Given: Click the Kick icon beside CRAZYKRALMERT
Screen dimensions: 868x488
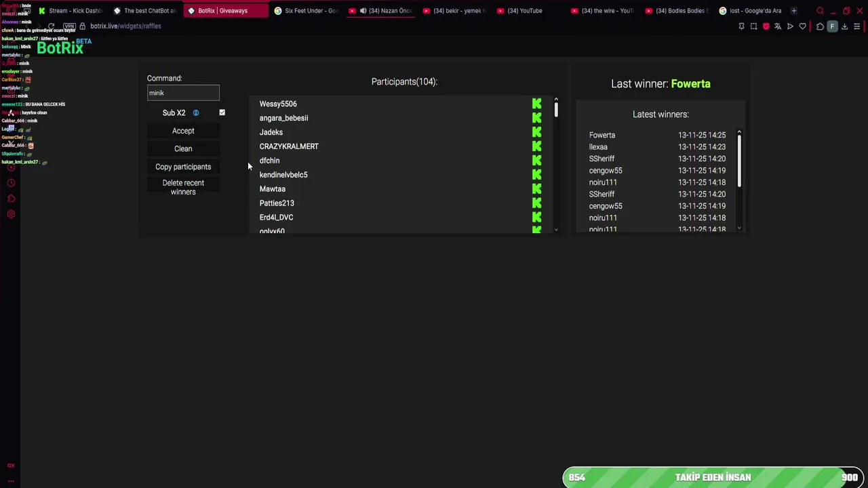Looking at the screenshot, I should pos(537,146).
